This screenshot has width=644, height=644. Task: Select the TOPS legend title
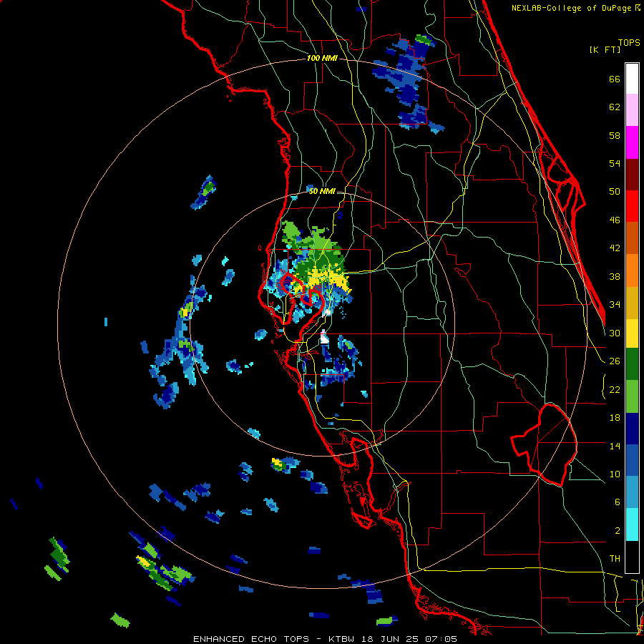(629, 42)
